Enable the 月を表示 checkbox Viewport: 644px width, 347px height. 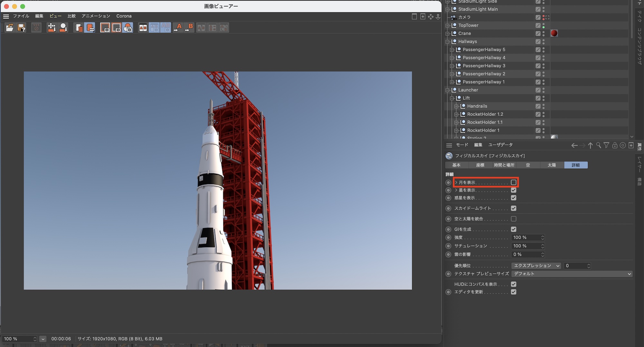[x=514, y=183]
